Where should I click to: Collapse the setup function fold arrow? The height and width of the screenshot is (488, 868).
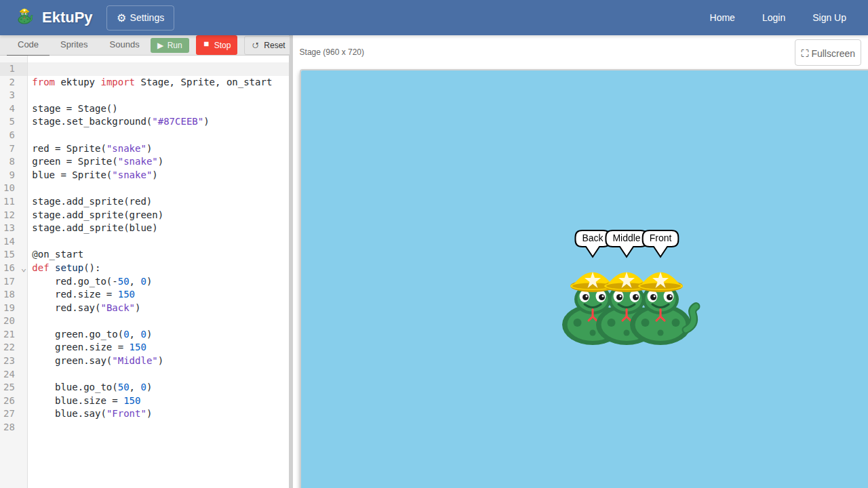[24, 269]
